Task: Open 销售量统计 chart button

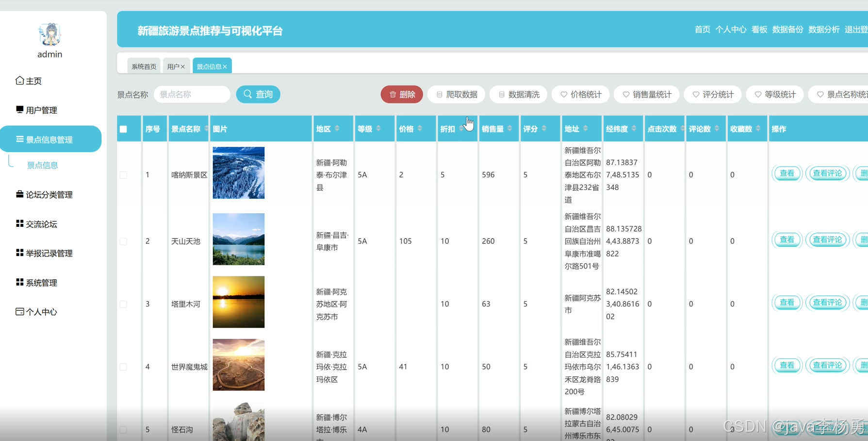Action: (647, 94)
